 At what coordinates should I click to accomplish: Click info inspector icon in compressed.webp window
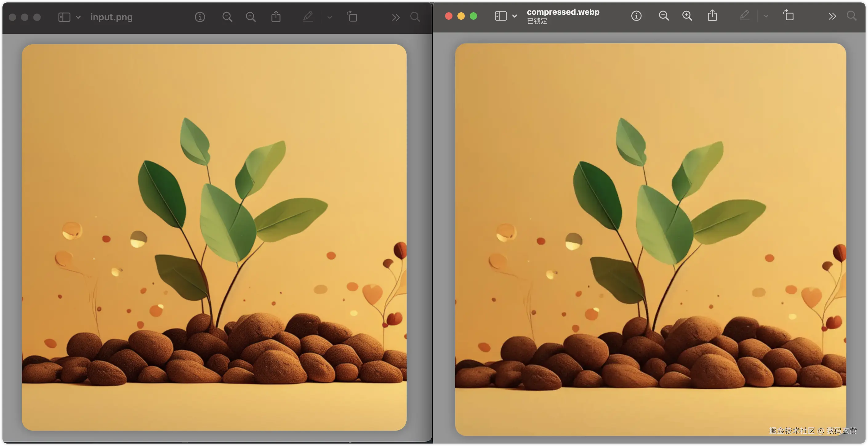click(636, 16)
